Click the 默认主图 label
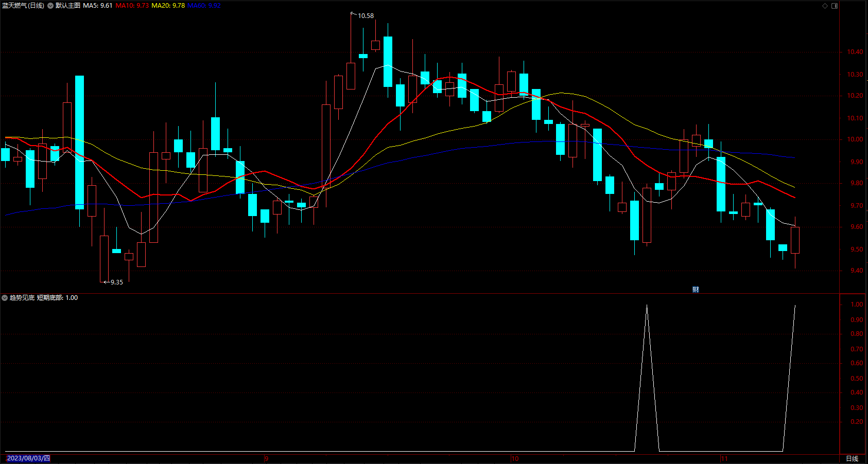 click(x=68, y=6)
